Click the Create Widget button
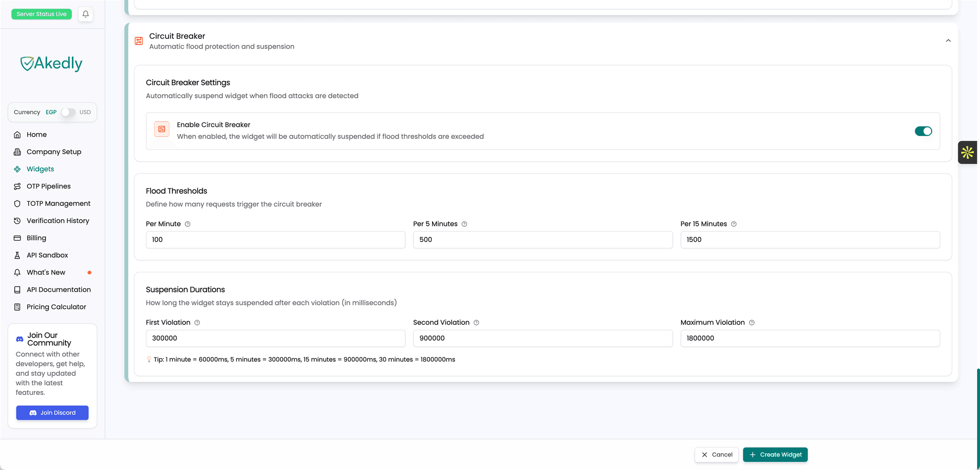 [775, 455]
